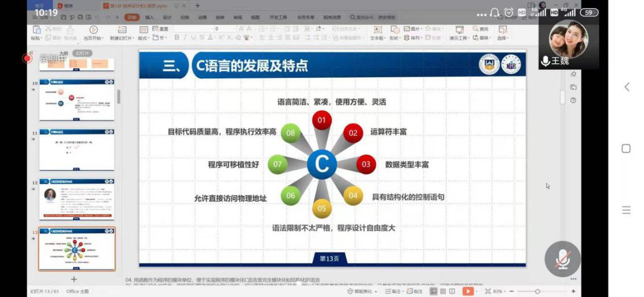The width and height of the screenshot is (644, 297).
Task: Toggle Italic formatting
Action: point(185,38)
